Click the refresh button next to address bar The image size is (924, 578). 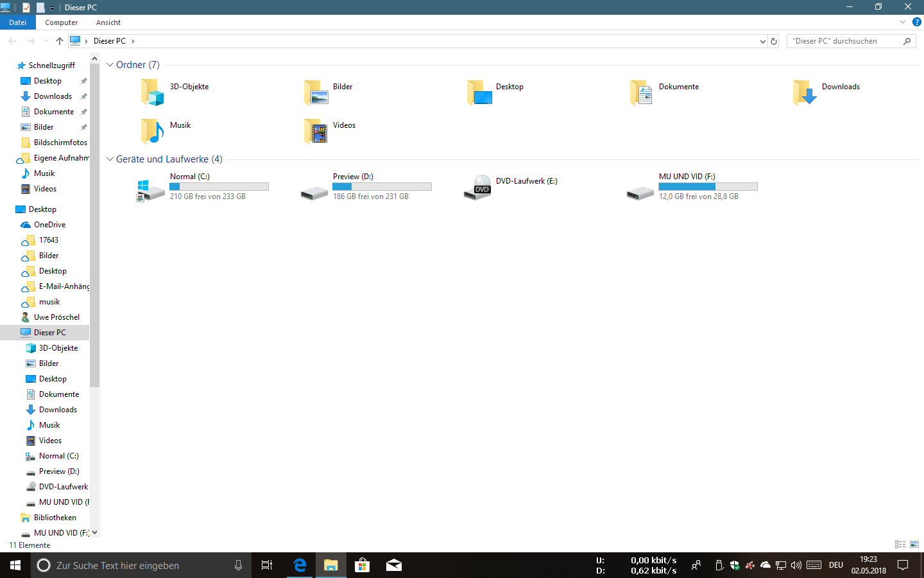[x=774, y=41]
